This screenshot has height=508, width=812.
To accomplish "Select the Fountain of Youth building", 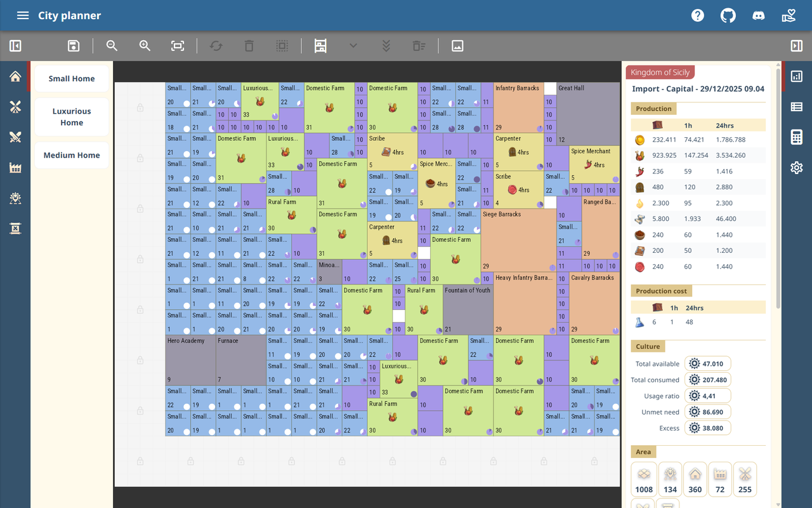I will pos(468,310).
